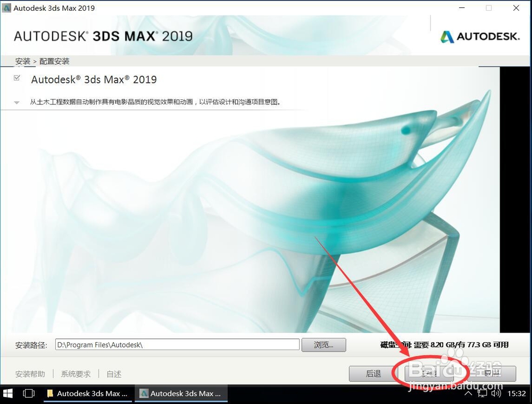Uncheck the Autodesk 3ds Max 2019 product checkbox
The height and width of the screenshot is (404, 532).
tap(18, 77)
